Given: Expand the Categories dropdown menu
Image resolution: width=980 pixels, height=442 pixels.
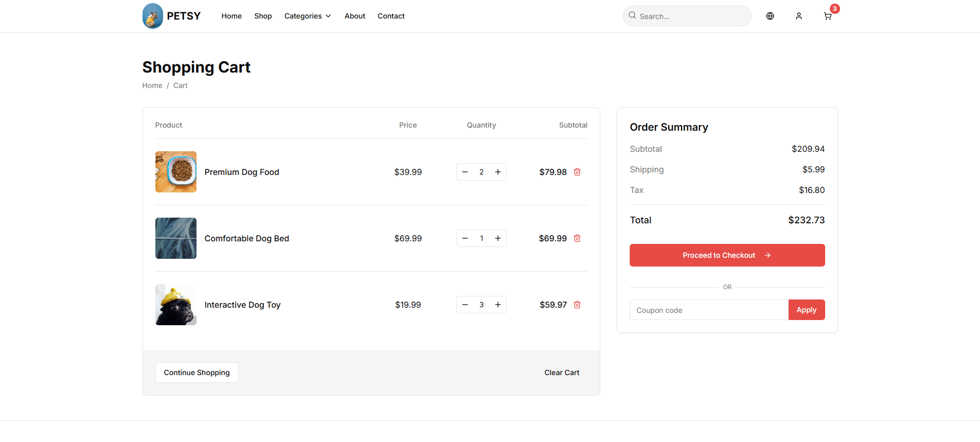Looking at the screenshot, I should (307, 16).
